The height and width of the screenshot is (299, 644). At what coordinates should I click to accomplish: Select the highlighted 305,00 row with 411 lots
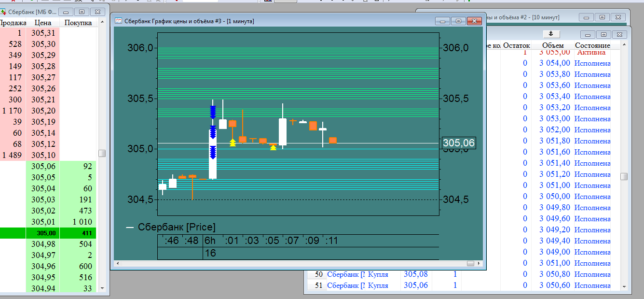tap(48, 233)
